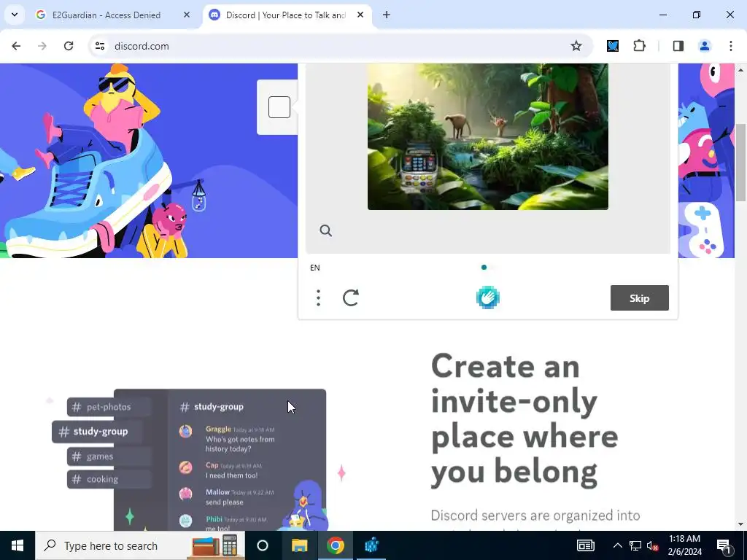This screenshot has height=560, width=747.
Task: Click the network status tray icon
Action: [x=635, y=545]
